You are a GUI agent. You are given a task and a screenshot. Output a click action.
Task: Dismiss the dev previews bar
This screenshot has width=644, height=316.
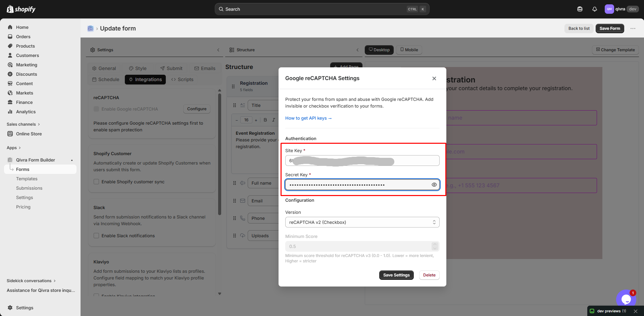click(x=636, y=311)
